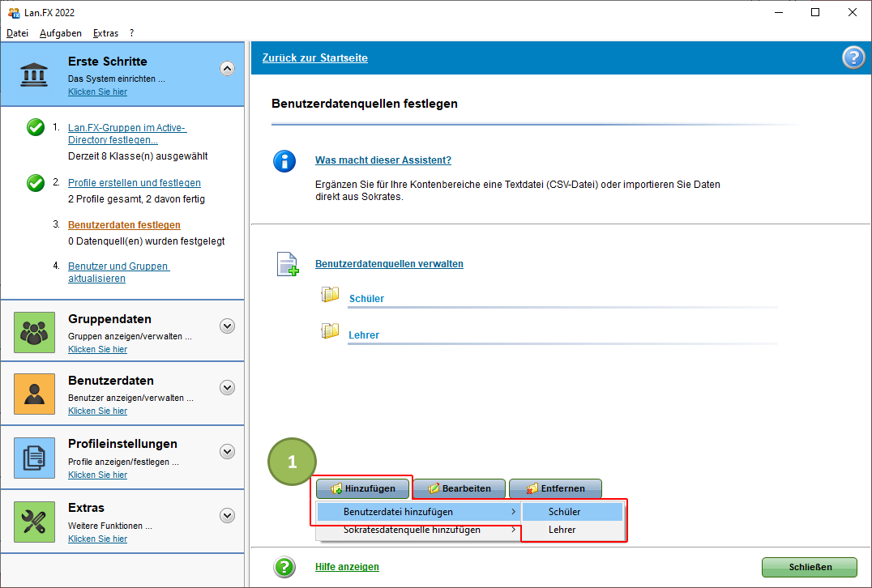This screenshot has width=872, height=588.
Task: Open Lan.FX-Gruppen im Active-Directory festlegen link
Action: (126, 134)
